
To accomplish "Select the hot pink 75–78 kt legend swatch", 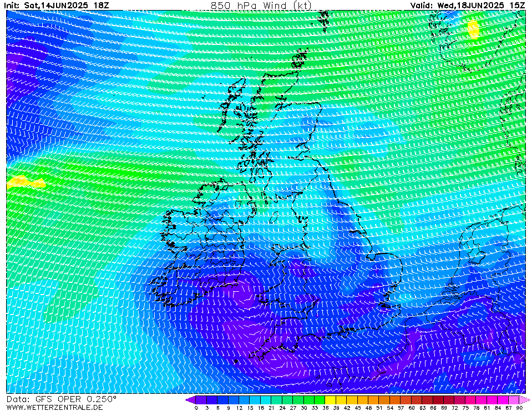I will (470, 400).
